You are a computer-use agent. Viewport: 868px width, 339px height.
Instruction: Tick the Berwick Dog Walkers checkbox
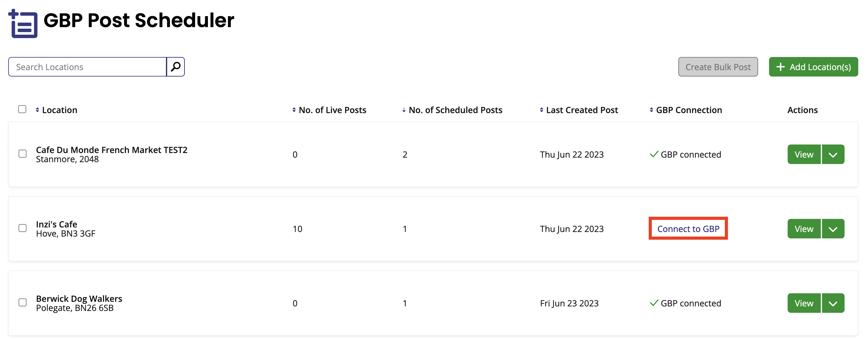23,303
